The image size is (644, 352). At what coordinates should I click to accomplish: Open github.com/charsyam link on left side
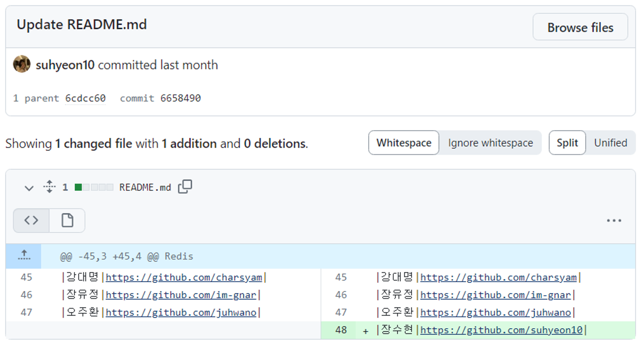coord(184,277)
